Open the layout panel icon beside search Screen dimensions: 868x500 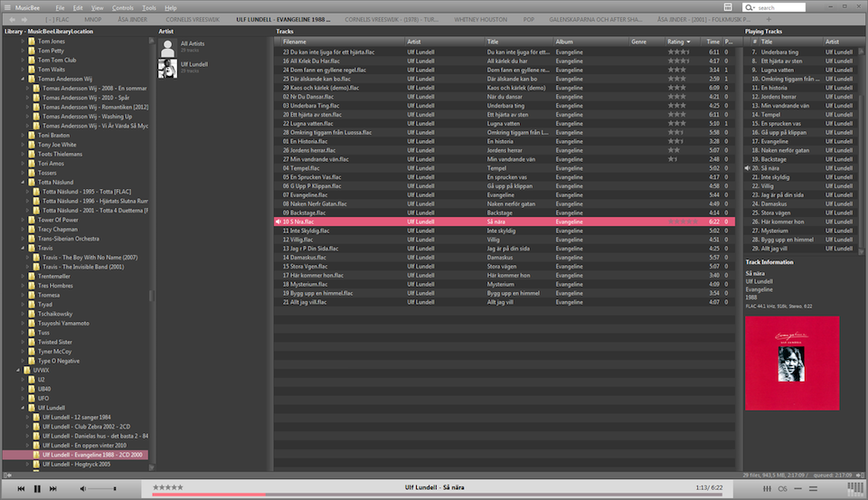point(728,7)
